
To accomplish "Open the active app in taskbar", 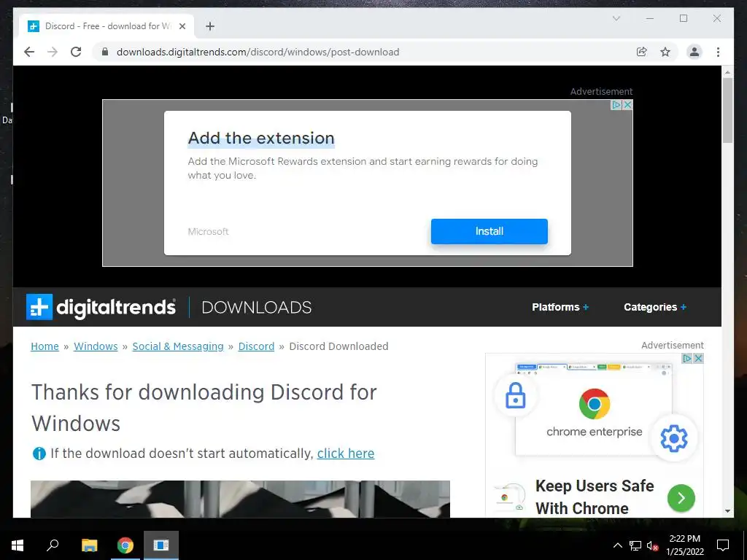I will click(161, 545).
